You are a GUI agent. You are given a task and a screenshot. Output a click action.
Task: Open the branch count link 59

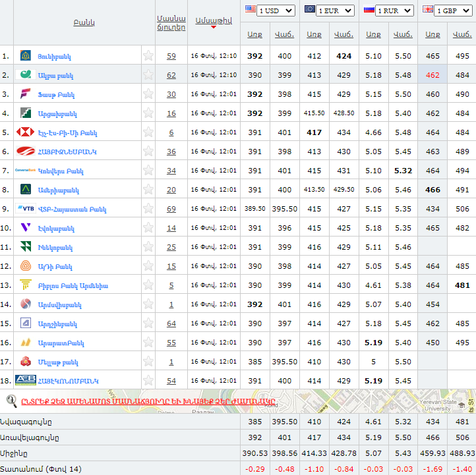pos(171,56)
